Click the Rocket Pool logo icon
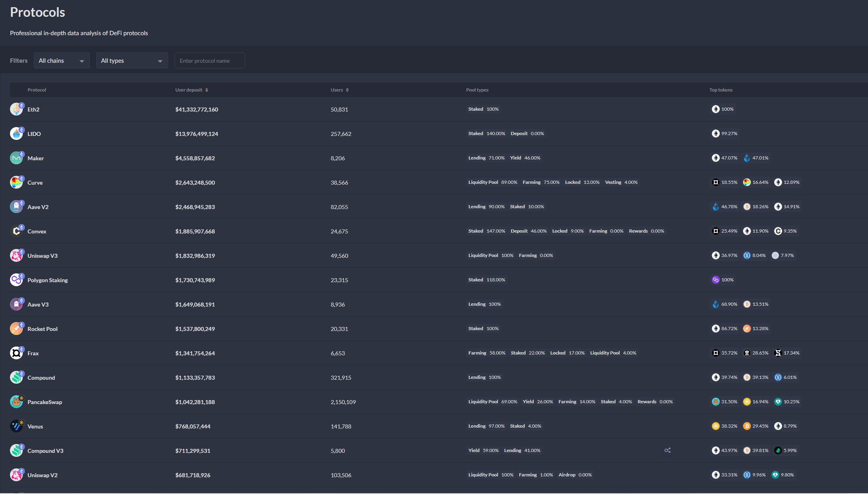This screenshot has width=868, height=494. [x=16, y=329]
